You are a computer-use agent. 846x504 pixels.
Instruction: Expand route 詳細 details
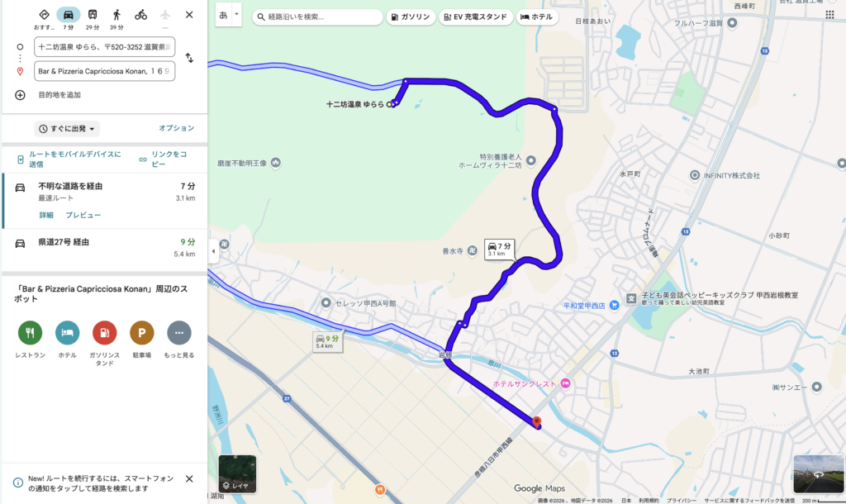[x=46, y=215]
